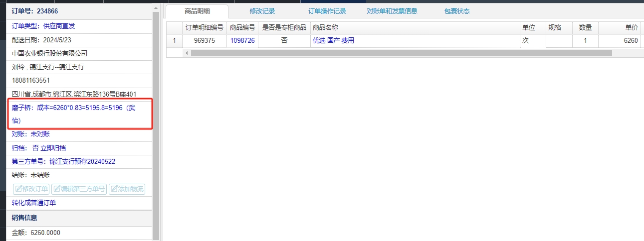The image size is (644, 241).
Task: Click the 销售信息 section header
Action: (80, 218)
